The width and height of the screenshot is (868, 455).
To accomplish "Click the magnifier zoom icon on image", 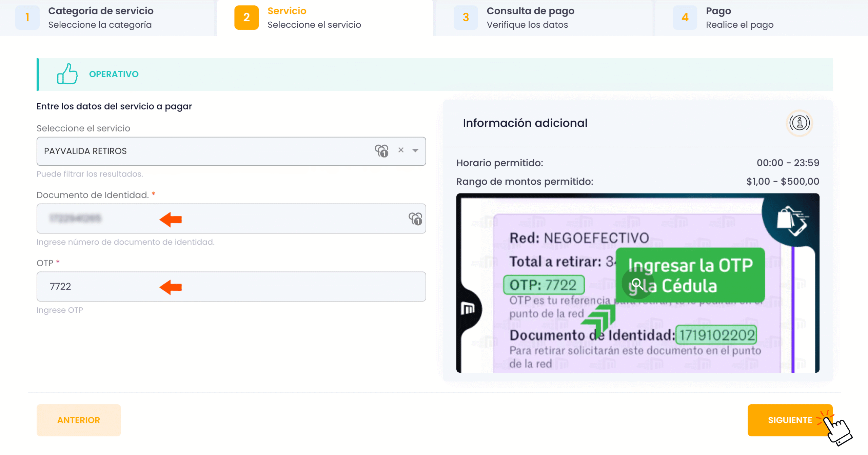I will 637,283.
